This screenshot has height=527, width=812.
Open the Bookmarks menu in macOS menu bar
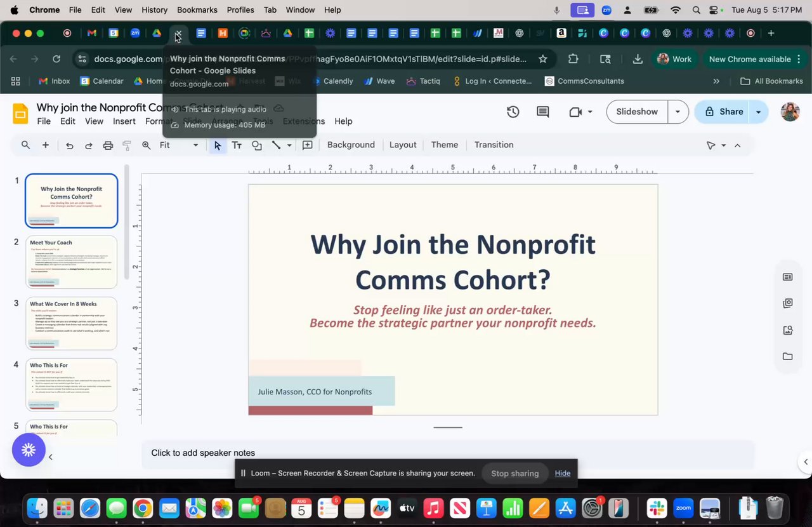(197, 10)
